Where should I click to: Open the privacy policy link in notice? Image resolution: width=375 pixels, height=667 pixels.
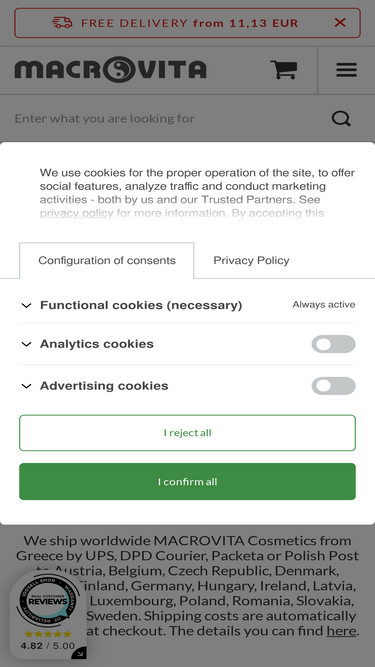tap(77, 213)
